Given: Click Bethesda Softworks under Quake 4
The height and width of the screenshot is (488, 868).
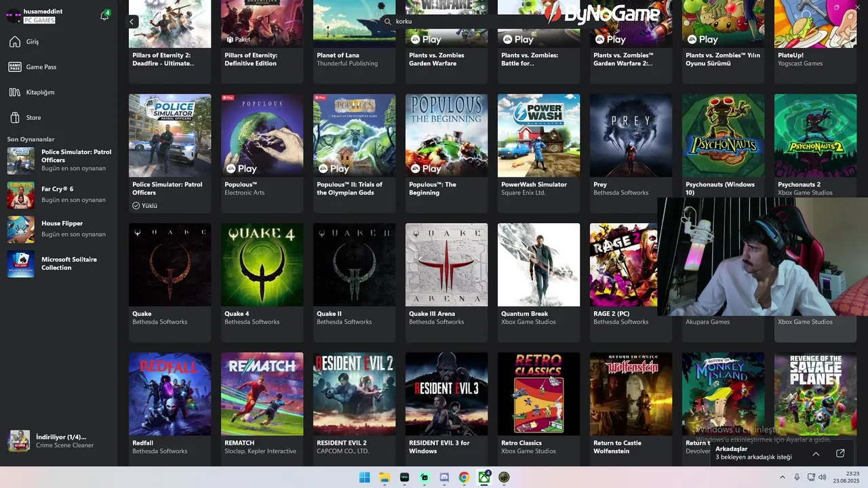Looking at the screenshot, I should point(252,322).
